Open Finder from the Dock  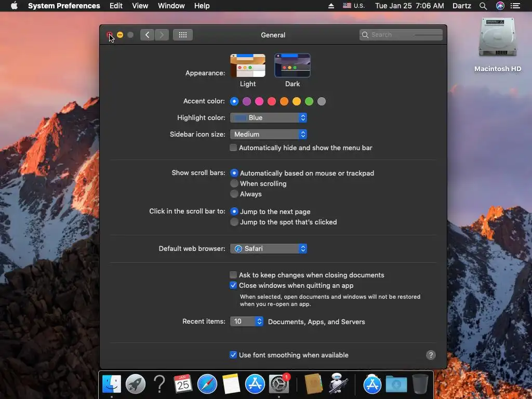(x=112, y=384)
